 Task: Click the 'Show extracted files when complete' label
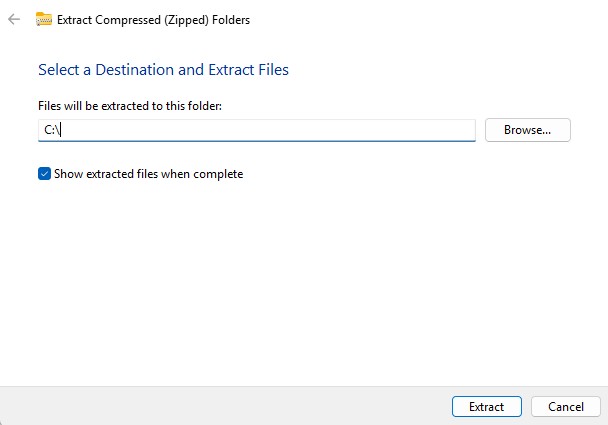(x=149, y=174)
